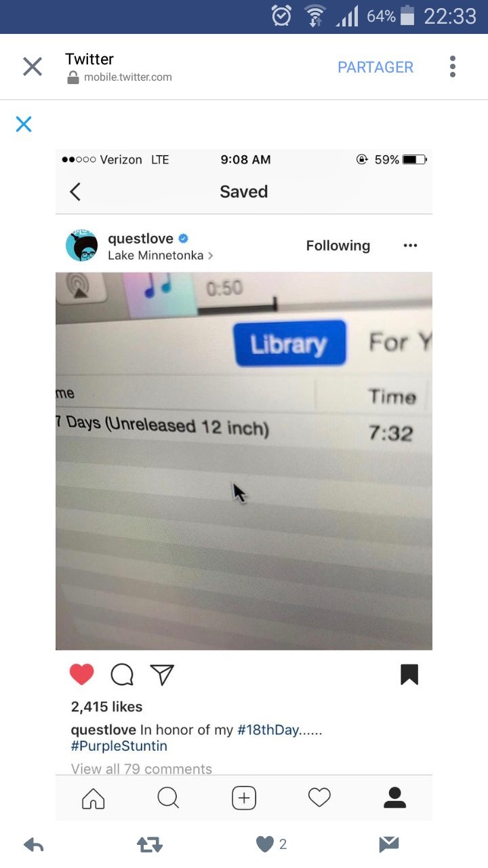The height and width of the screenshot is (868, 488).
Task: Tap View all 79 comments
Action: pyautogui.click(x=142, y=768)
